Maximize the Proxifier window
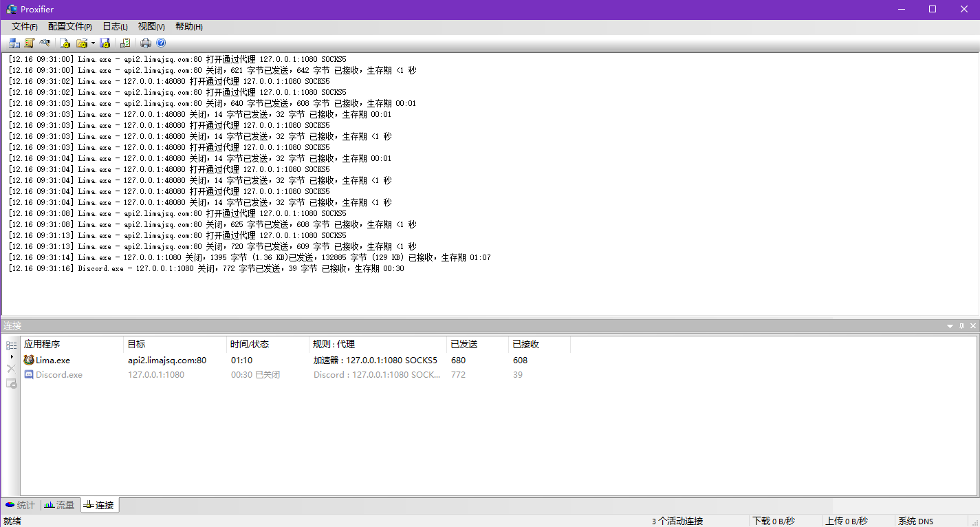This screenshot has height=527, width=980. coord(933,9)
